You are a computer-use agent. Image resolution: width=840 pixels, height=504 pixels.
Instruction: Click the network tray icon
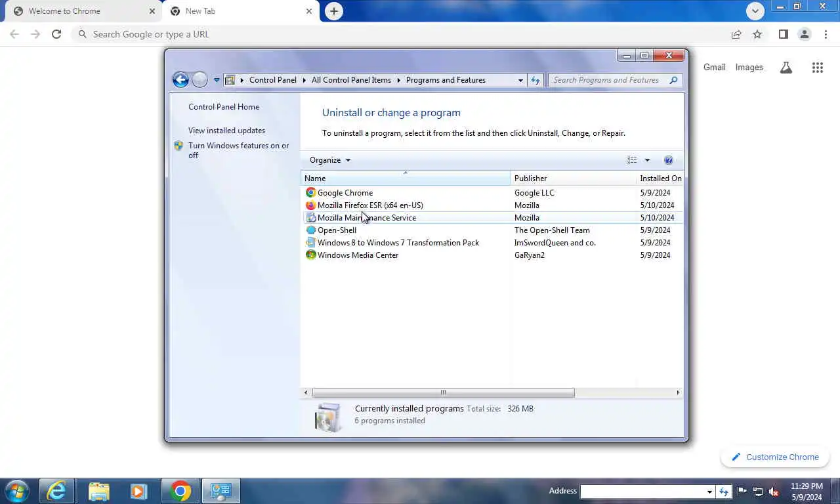[758, 491]
